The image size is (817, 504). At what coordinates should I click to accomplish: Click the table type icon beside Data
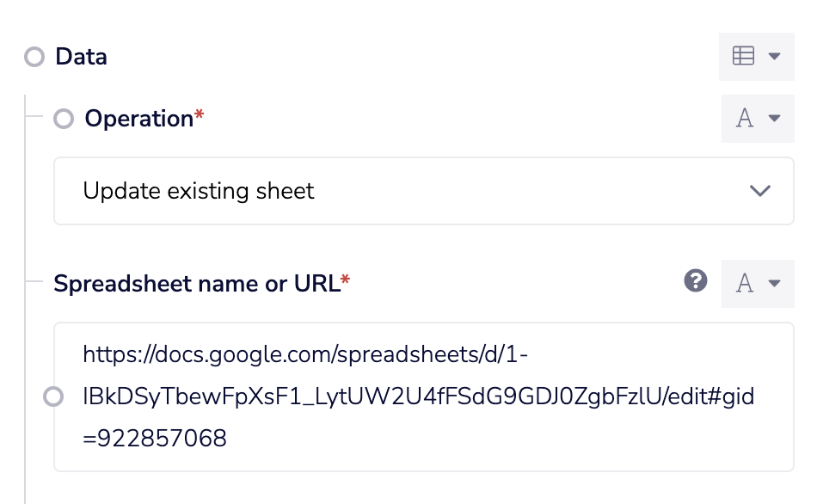[743, 57]
